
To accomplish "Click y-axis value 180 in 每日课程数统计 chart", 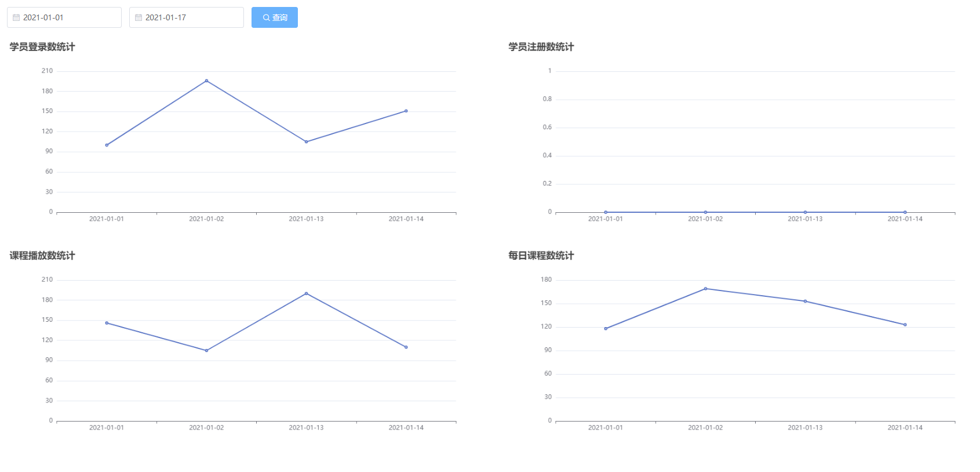I will click(x=546, y=279).
